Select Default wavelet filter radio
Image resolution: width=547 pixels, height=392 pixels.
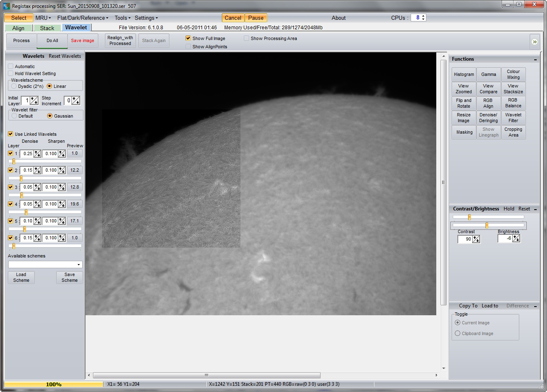14,116
